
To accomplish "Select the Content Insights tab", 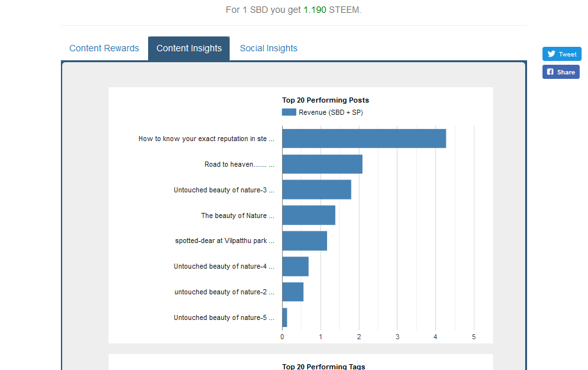I will pos(189,48).
